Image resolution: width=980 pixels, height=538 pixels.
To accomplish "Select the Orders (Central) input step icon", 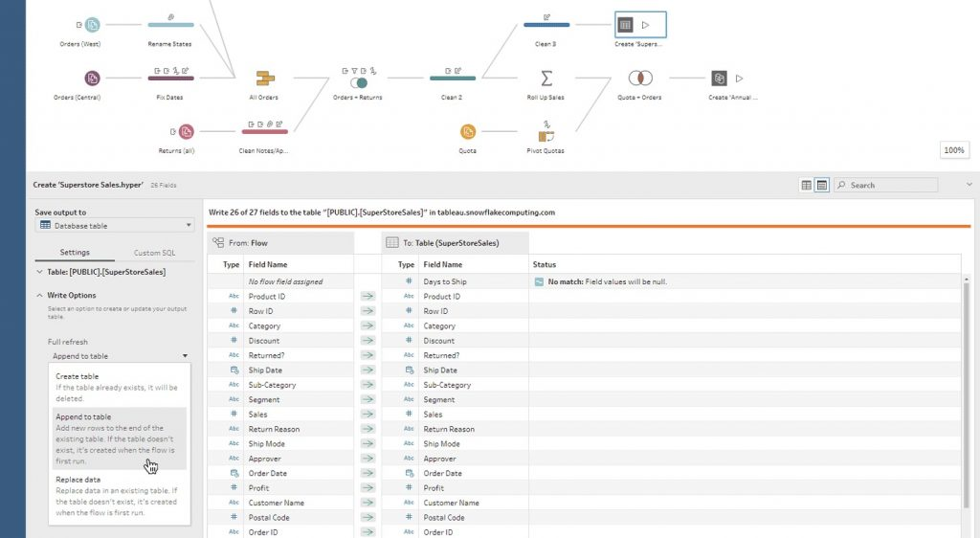I will [x=93, y=78].
